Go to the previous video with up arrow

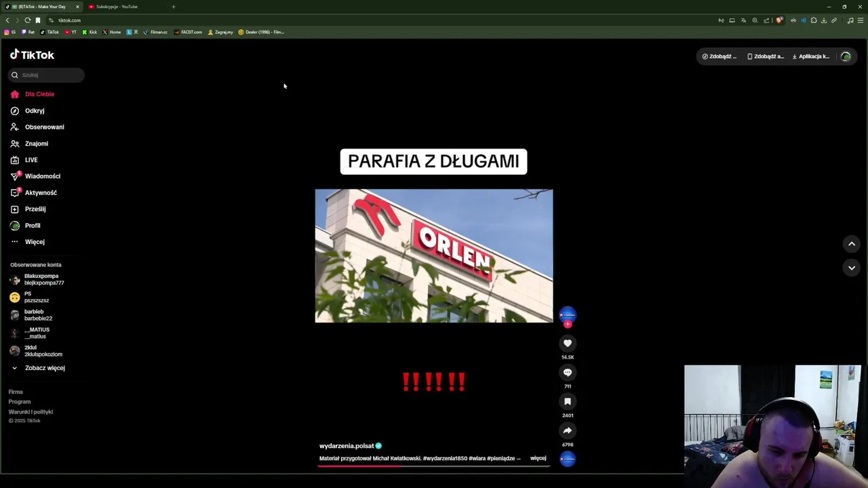[x=852, y=244]
